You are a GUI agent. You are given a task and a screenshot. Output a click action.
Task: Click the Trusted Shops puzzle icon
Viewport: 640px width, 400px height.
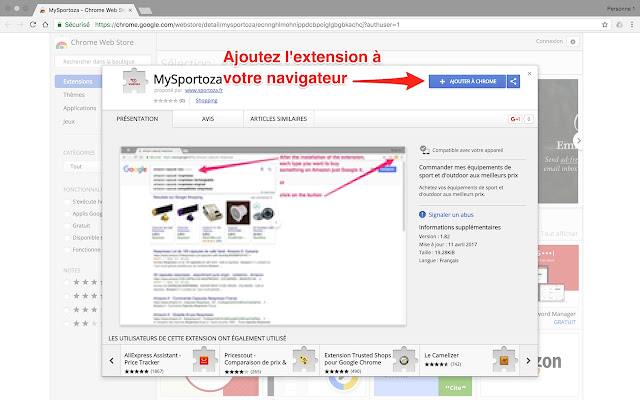point(404,360)
